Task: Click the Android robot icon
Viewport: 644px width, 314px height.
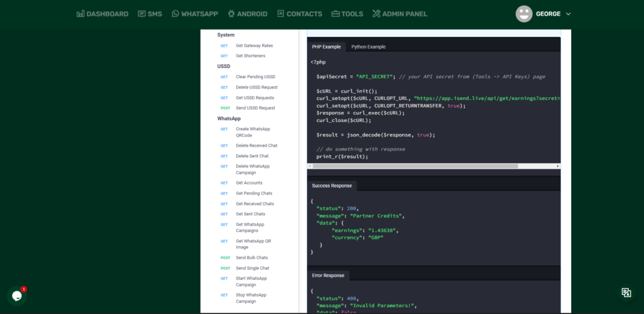Action: pyautogui.click(x=231, y=14)
